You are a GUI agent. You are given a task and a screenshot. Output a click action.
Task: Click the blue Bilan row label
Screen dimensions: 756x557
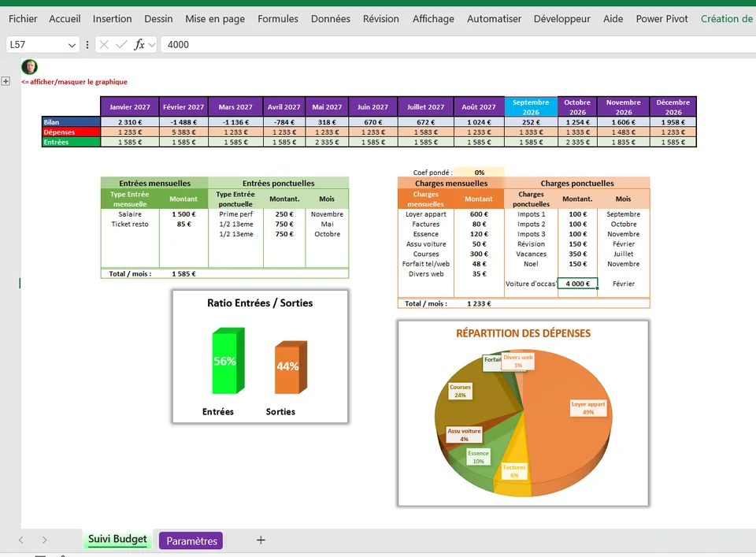pos(71,122)
